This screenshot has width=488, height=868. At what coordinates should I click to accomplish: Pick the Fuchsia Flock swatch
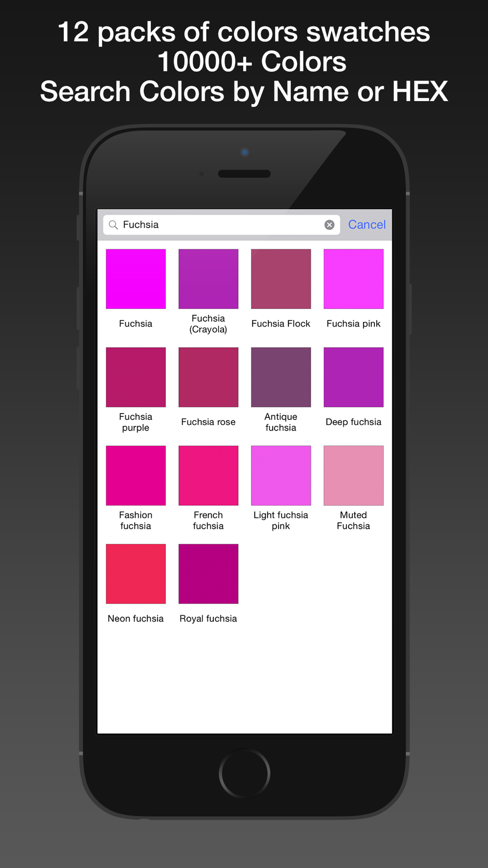pyautogui.click(x=281, y=279)
